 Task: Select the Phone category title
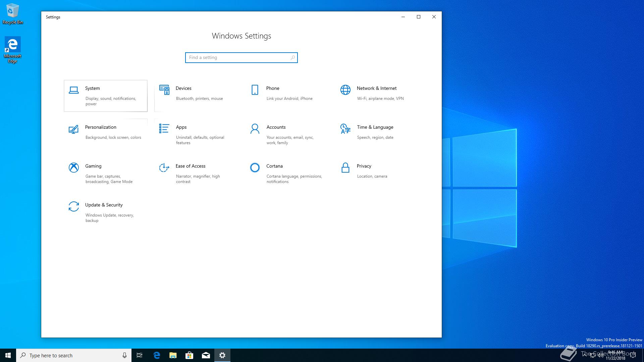(273, 88)
